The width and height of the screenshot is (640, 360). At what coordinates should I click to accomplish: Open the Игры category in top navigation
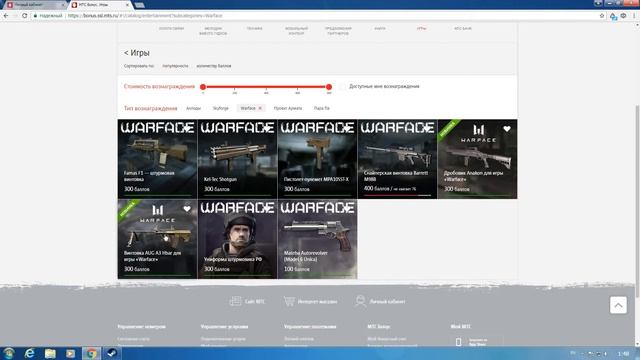[x=421, y=29]
